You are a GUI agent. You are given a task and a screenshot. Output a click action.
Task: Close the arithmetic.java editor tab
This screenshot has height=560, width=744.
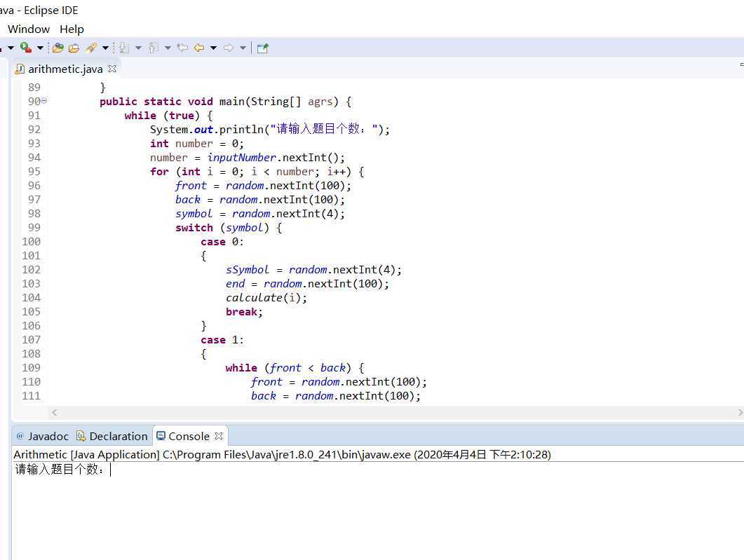pos(112,69)
